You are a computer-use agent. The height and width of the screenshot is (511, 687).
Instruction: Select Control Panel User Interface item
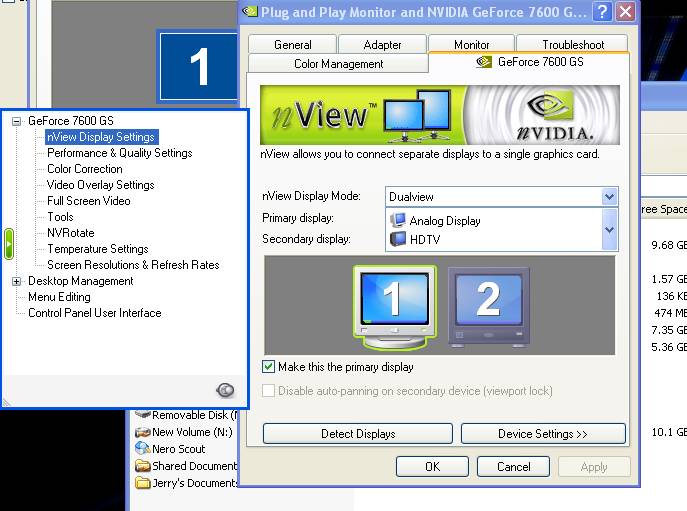[95, 313]
